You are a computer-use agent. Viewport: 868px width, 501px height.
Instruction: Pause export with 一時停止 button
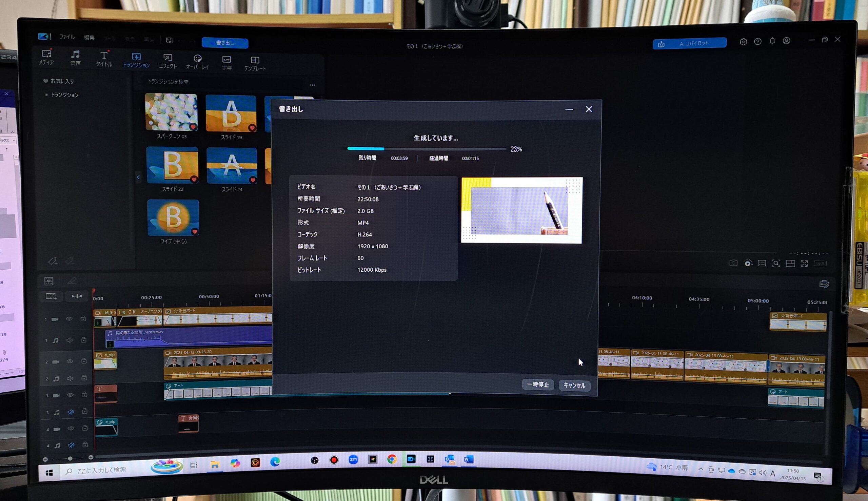pos(538,384)
